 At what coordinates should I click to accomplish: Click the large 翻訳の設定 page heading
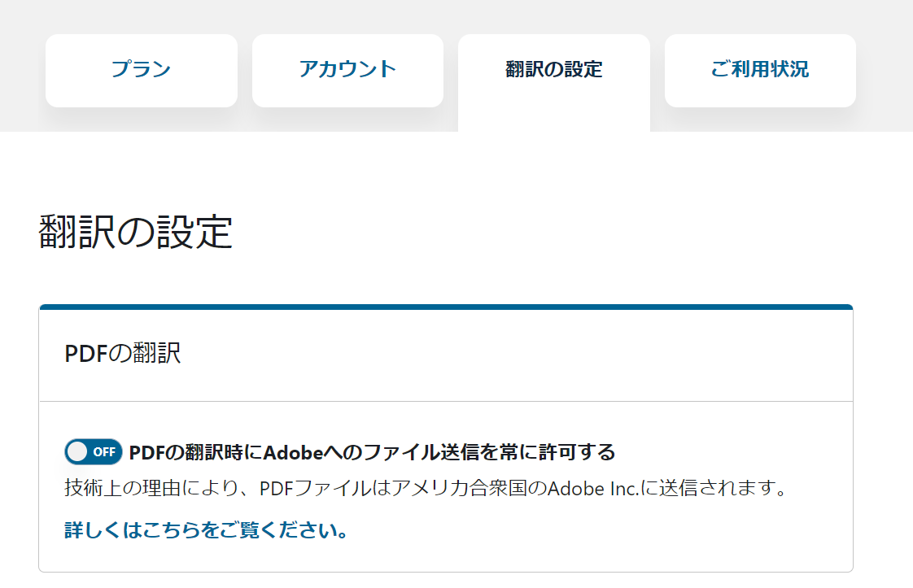click(x=136, y=232)
